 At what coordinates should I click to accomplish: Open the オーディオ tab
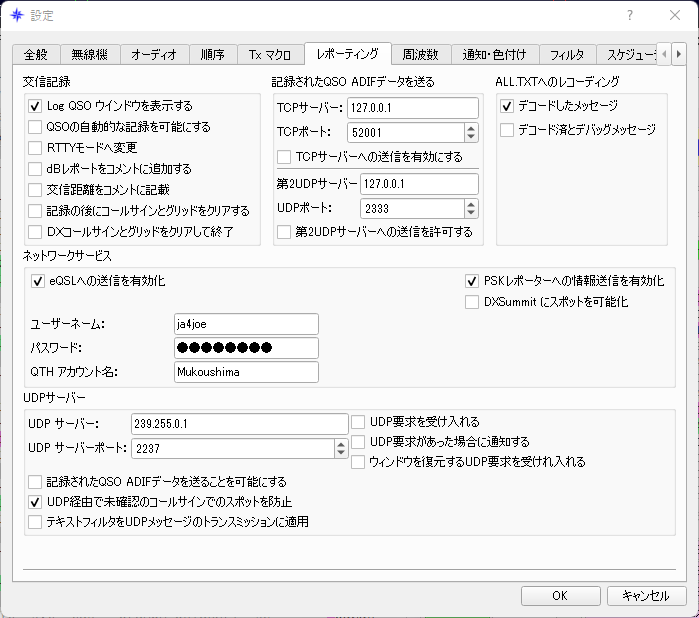pos(154,55)
